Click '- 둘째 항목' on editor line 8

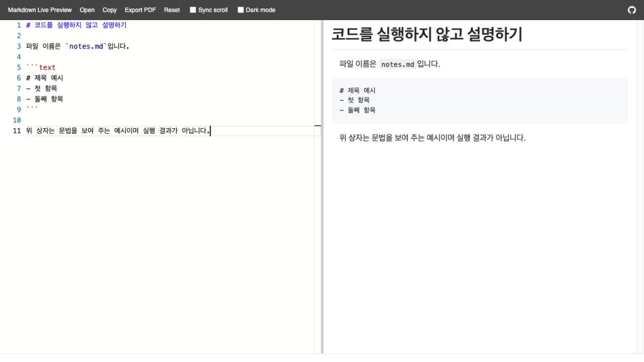tap(45, 99)
